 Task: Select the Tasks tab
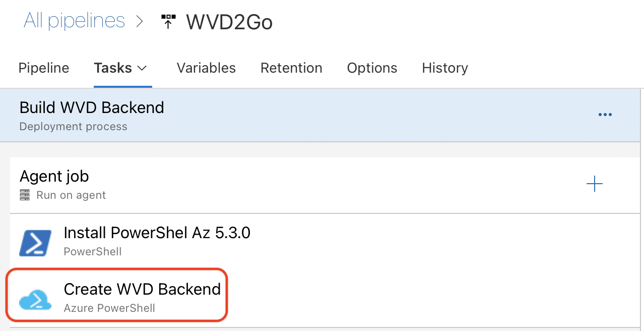113,68
